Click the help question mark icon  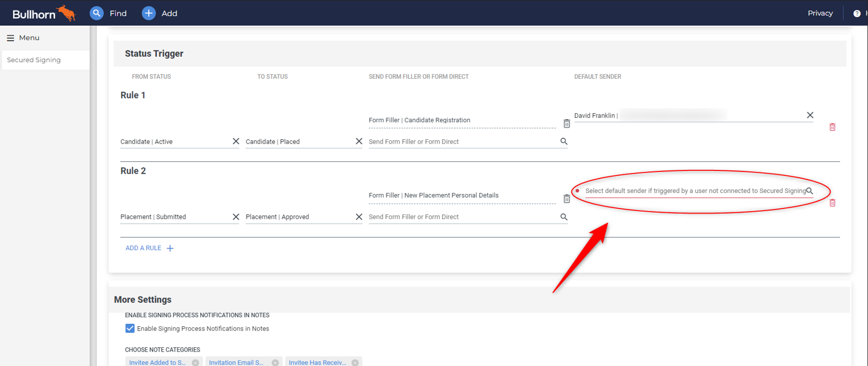[857, 13]
